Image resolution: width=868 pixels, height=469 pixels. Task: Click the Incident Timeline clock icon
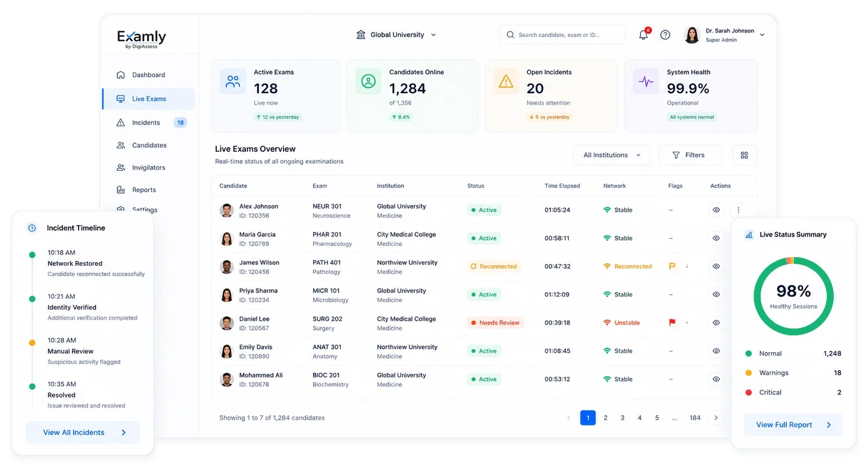point(32,228)
